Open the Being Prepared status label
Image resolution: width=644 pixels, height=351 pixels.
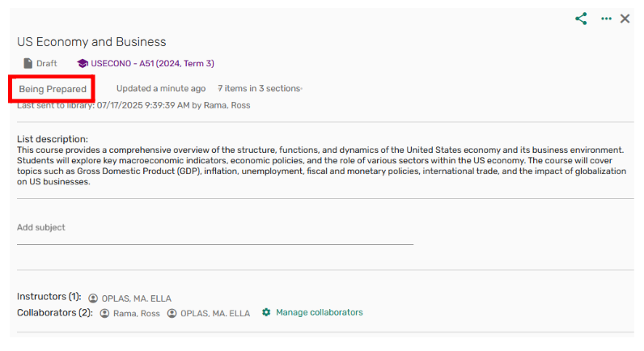click(53, 88)
